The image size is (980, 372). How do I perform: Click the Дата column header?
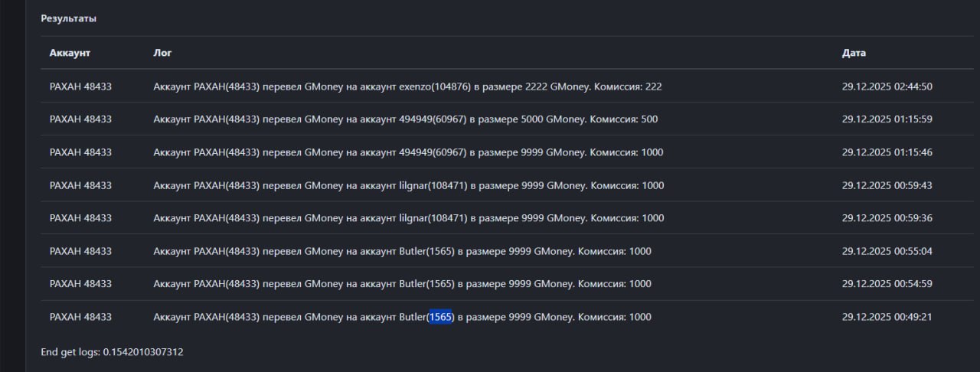[854, 53]
